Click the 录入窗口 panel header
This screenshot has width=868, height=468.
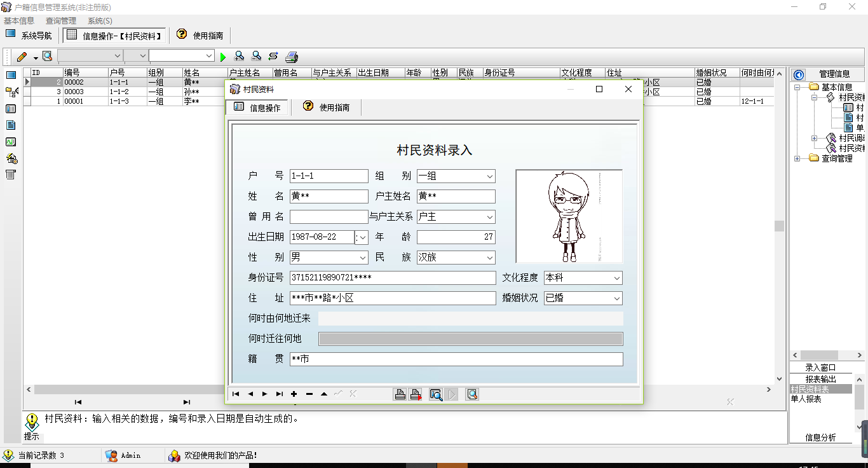(x=820, y=368)
